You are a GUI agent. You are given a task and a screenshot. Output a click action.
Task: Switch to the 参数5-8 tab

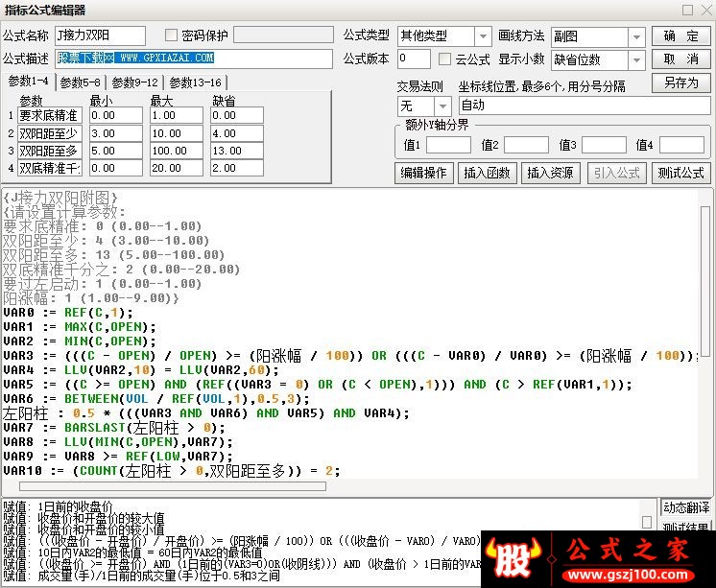click(81, 82)
